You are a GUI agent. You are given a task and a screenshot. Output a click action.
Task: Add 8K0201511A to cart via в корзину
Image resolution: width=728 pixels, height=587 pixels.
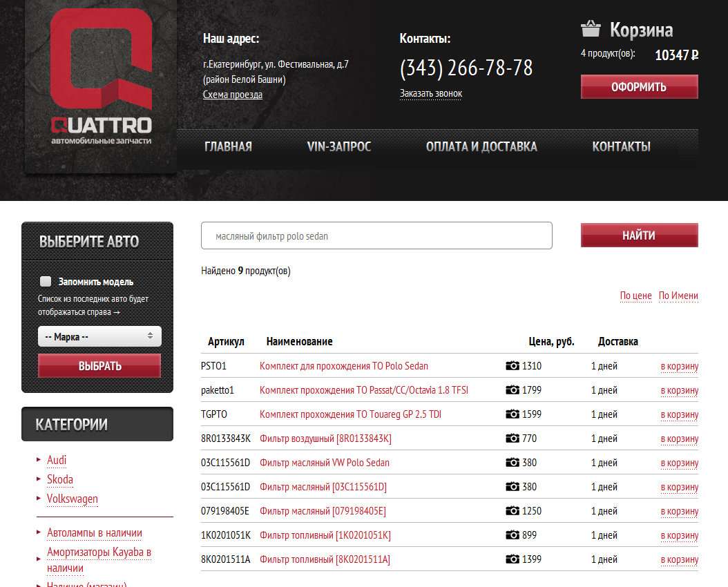679,559
